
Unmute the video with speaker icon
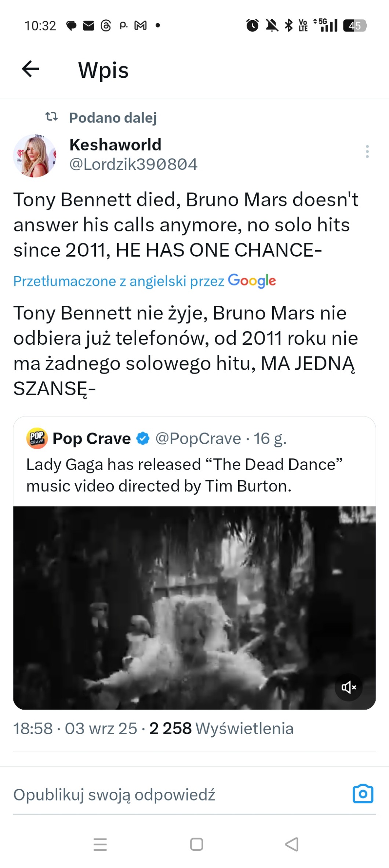pos(348,687)
